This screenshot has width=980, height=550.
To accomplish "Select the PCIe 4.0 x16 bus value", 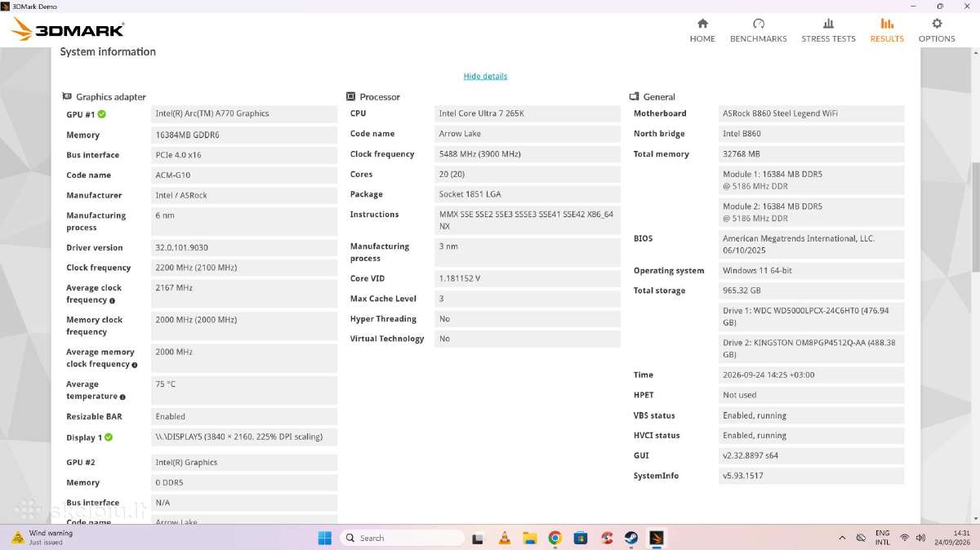I will click(244, 155).
